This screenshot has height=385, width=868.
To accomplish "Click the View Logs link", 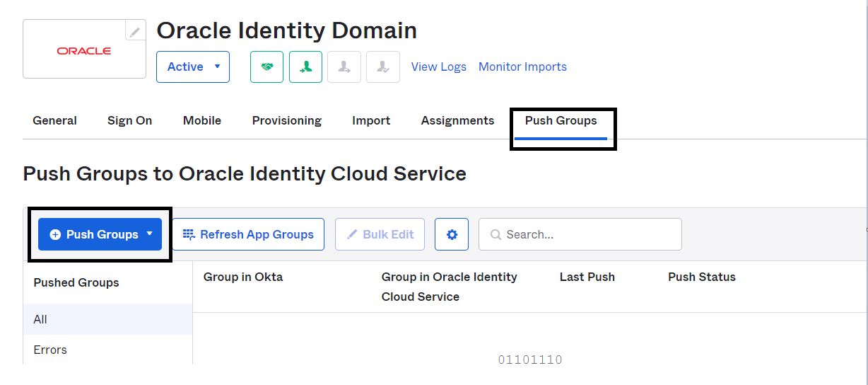I will (439, 67).
